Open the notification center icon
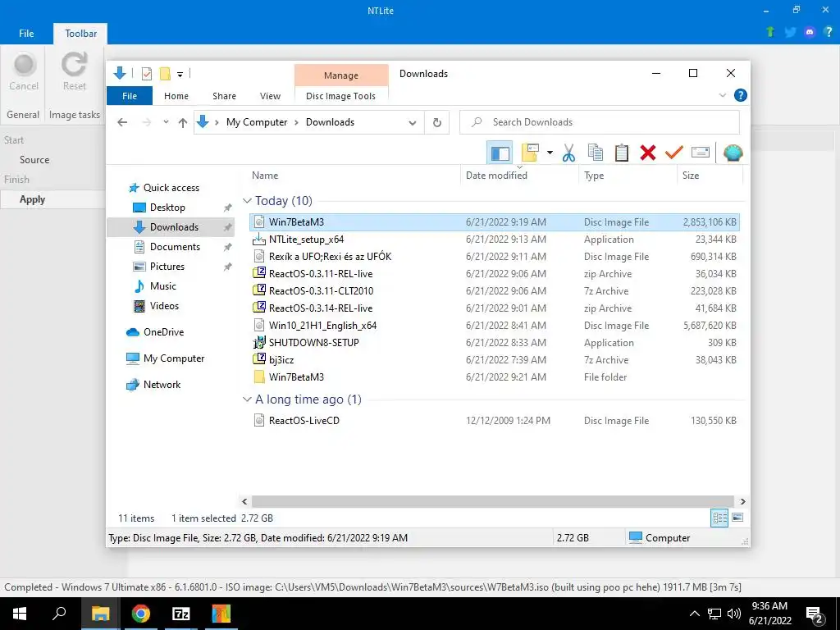 (815, 614)
